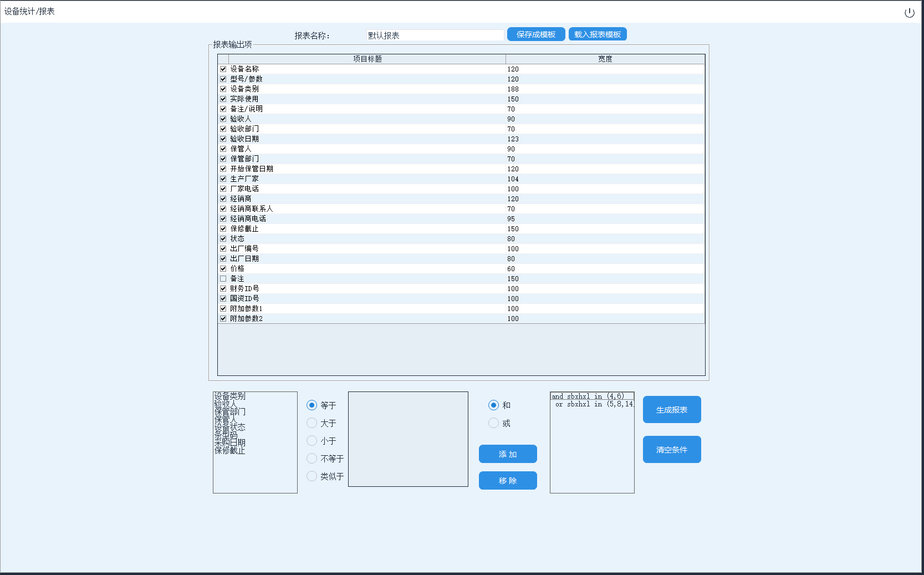Click the 项目标题 column header
This screenshot has width=924, height=575.
click(x=367, y=59)
